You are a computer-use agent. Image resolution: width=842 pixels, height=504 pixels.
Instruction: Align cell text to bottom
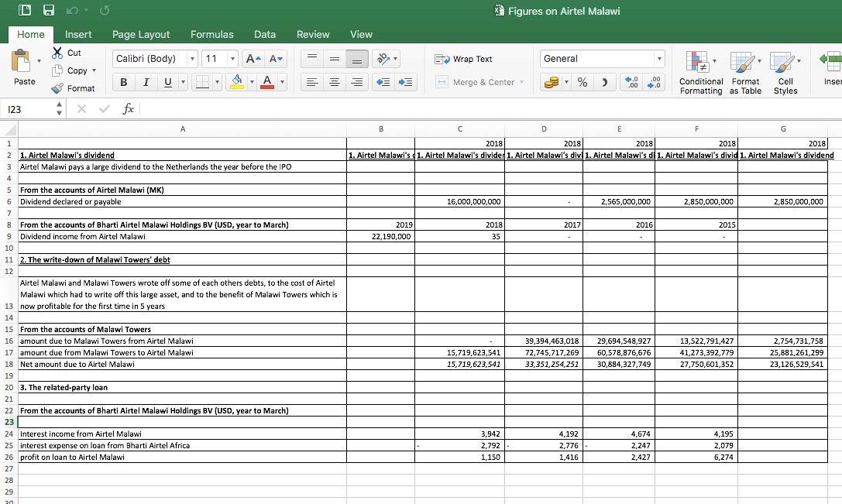(x=357, y=59)
